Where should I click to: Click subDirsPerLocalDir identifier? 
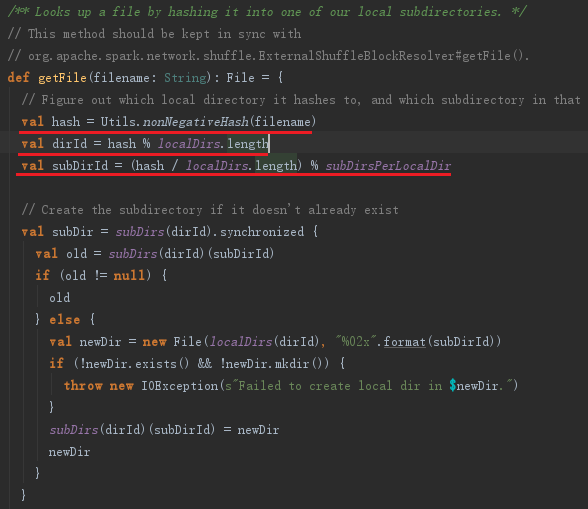pos(388,166)
